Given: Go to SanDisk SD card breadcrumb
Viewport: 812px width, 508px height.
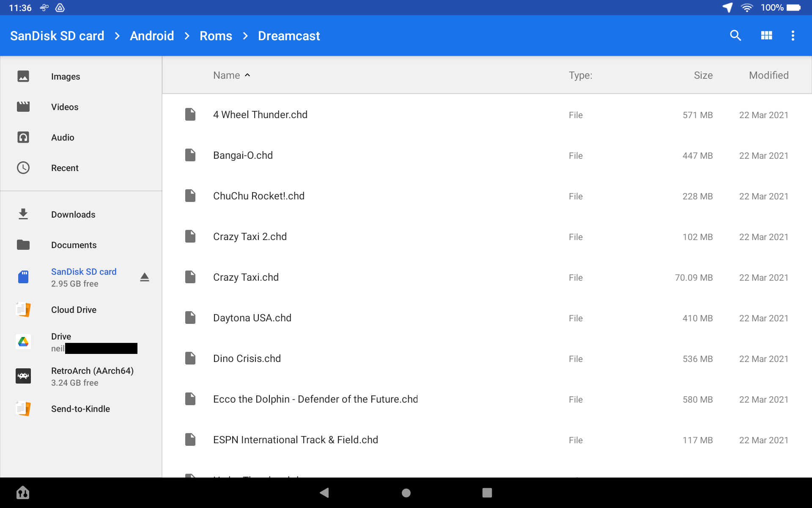Looking at the screenshot, I should point(57,36).
